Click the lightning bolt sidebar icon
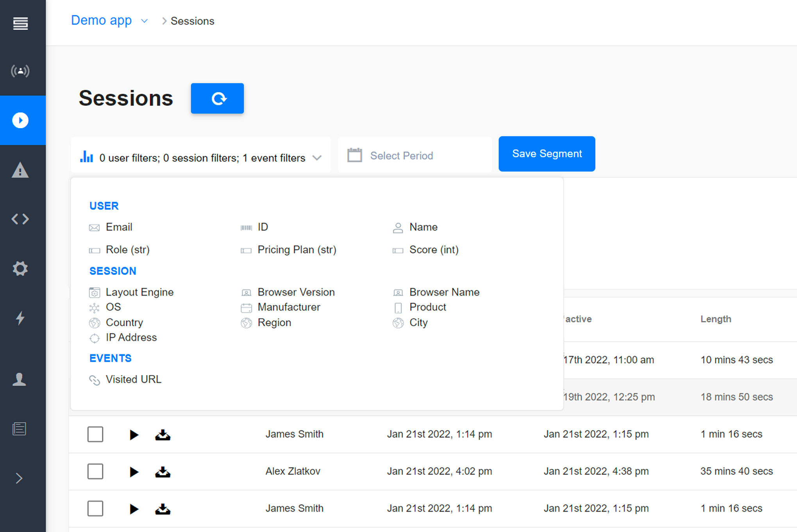Screen dimensions: 797x532 (20, 318)
